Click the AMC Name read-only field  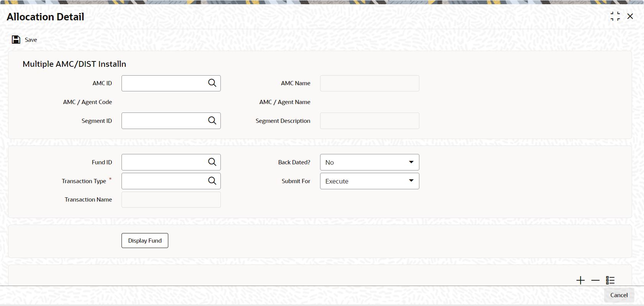(370, 83)
